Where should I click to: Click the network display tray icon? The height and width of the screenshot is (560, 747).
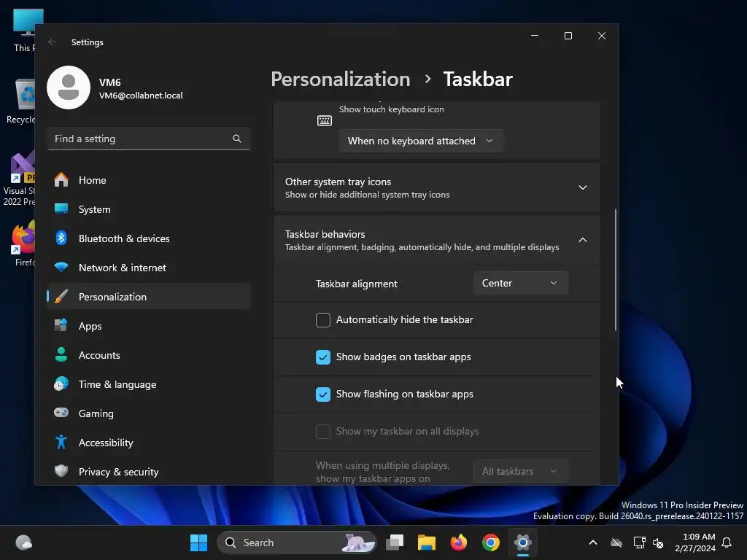click(x=639, y=542)
